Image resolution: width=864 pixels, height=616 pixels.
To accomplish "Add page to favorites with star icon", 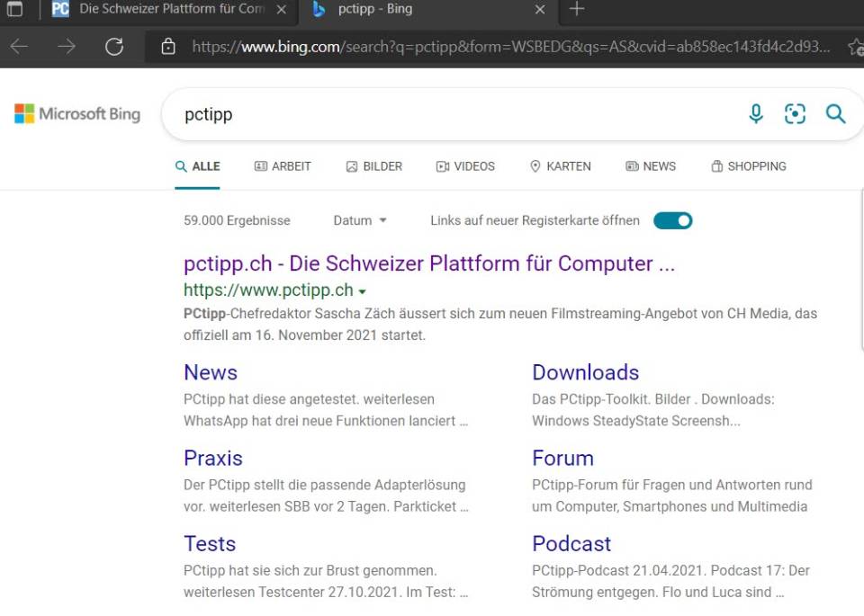I will 856,47.
